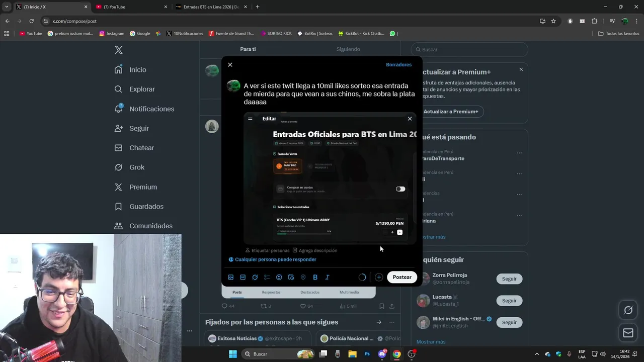Reply to the post with 44 replies
The width and height of the screenshot is (644, 362).
[228, 306]
